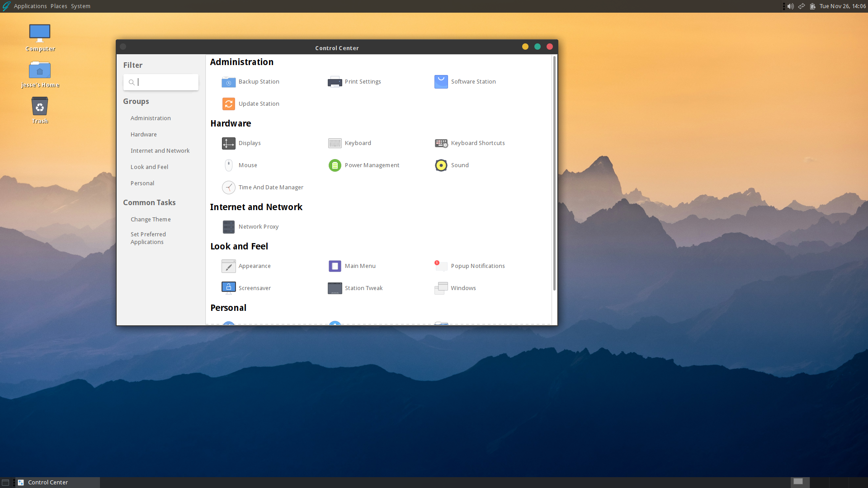Select Internet and Network group
This screenshot has width=868, height=488.
pos(160,151)
